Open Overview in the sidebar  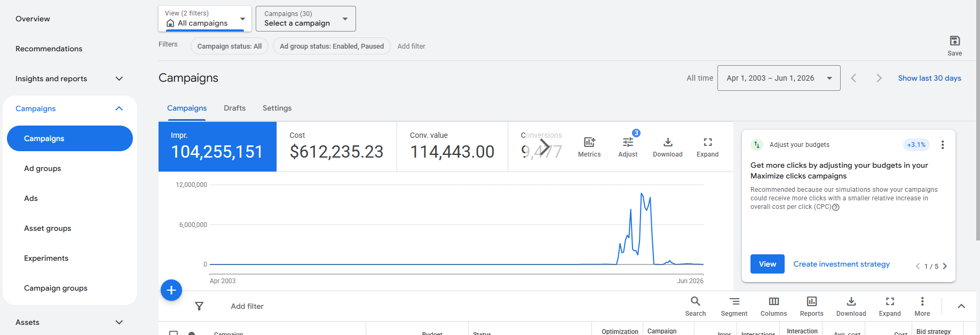click(x=33, y=19)
